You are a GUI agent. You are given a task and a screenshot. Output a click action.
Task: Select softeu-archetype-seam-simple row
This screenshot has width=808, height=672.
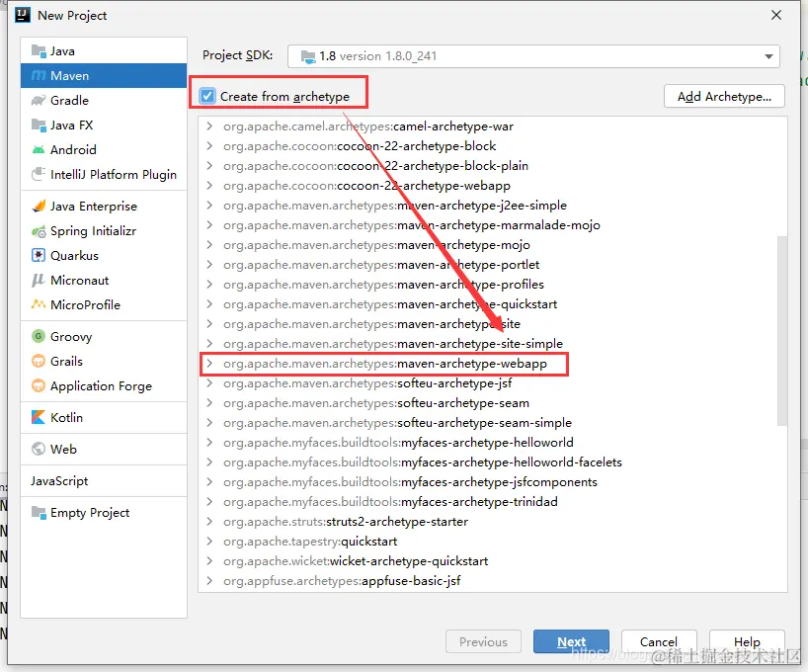click(x=493, y=423)
